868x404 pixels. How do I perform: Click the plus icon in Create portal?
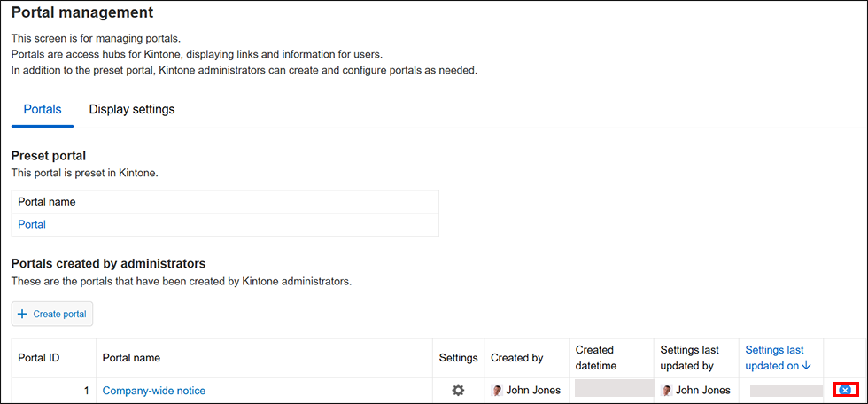(22, 315)
